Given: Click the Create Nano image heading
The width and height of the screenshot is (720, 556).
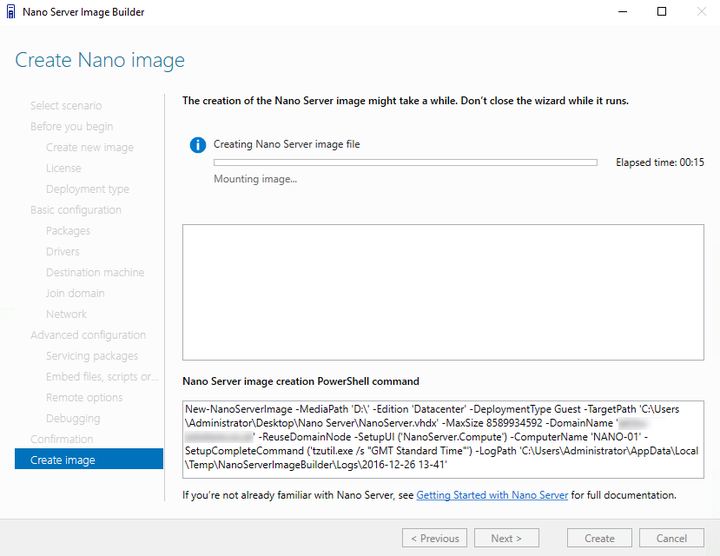Looking at the screenshot, I should click(100, 60).
